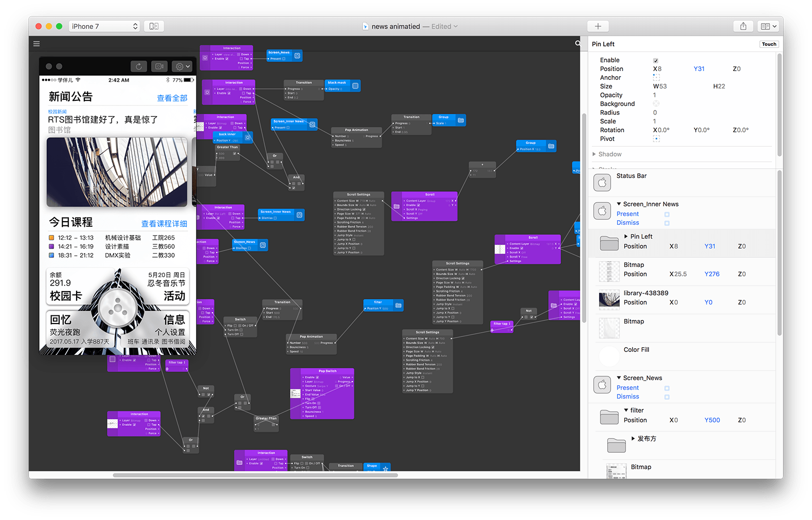Toggle the viewer window button in toolbar
This screenshot has width=812, height=520.
[x=154, y=26]
